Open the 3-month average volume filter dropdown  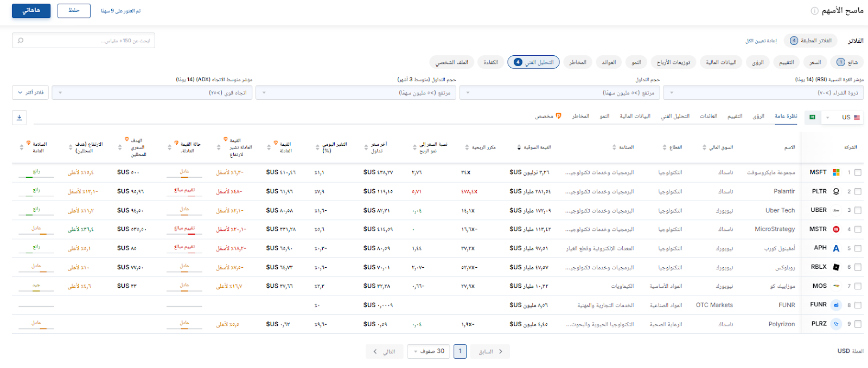355,93
